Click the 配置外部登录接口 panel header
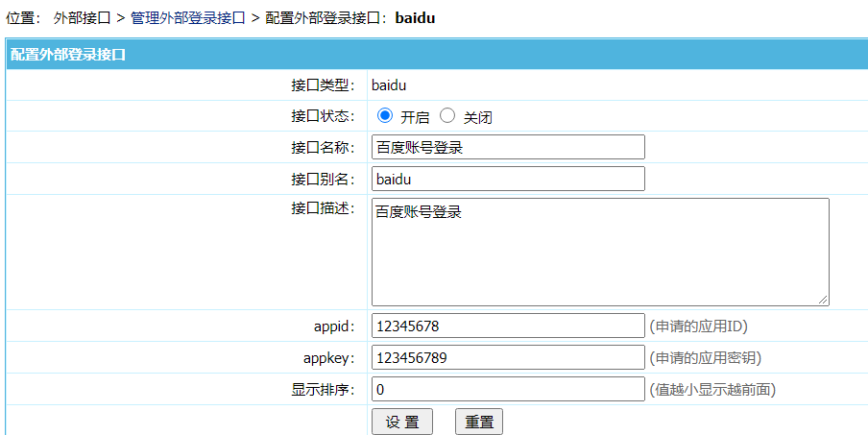The height and width of the screenshot is (435, 868). tap(437, 54)
